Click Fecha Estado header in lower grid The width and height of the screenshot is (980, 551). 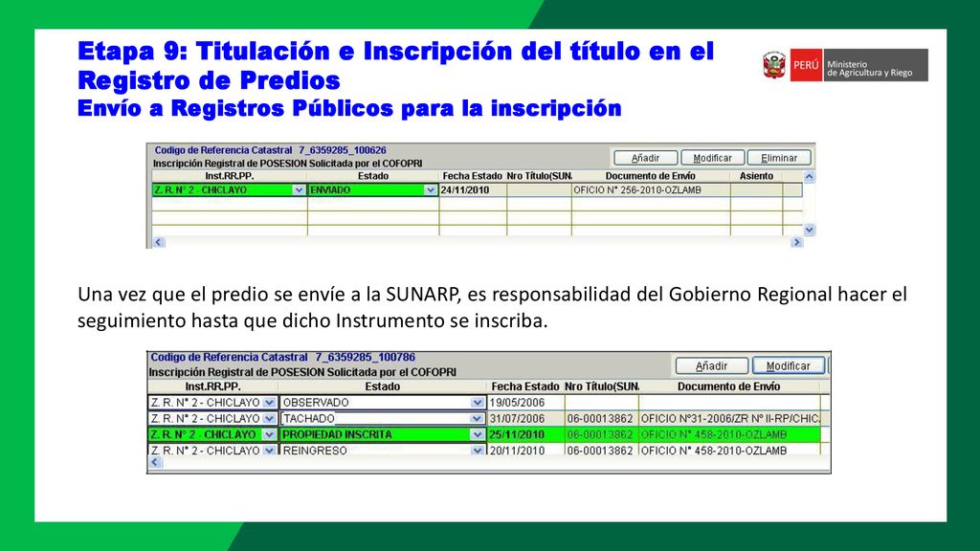525,386
